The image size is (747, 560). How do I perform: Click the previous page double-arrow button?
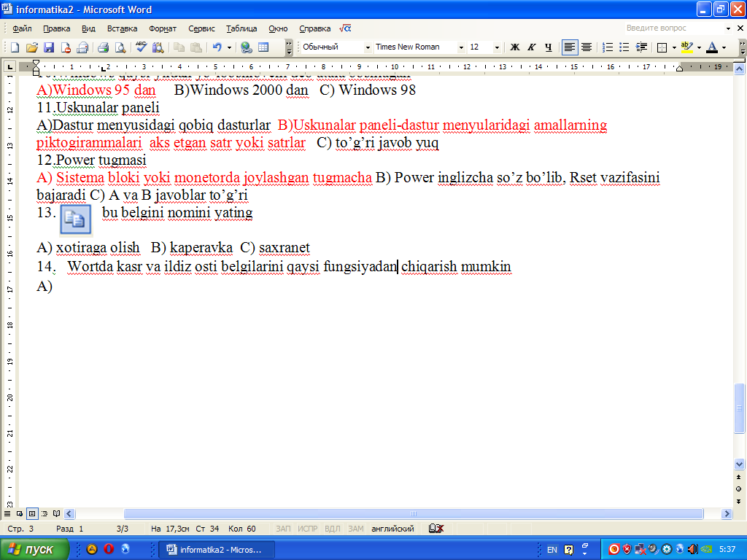[x=739, y=477]
